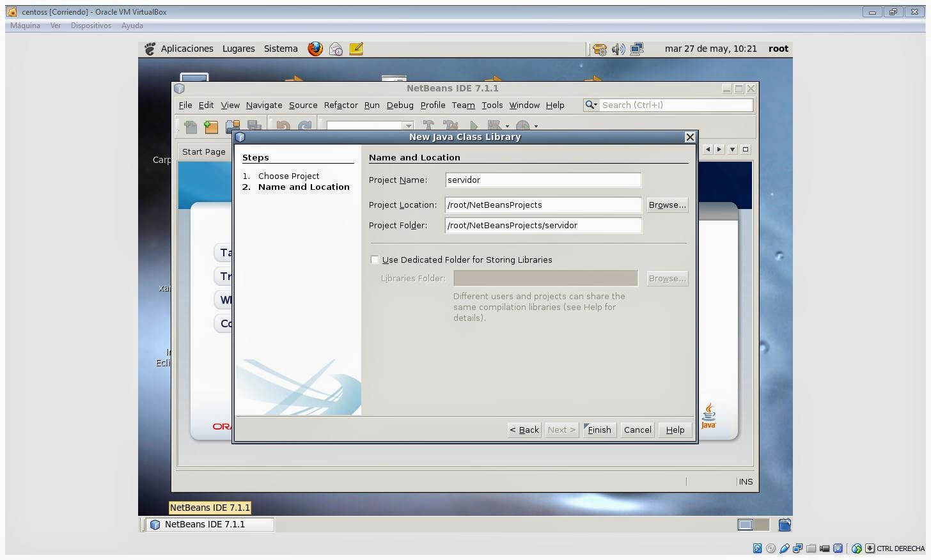Click the VirtualBox USB devices status icon

[785, 548]
